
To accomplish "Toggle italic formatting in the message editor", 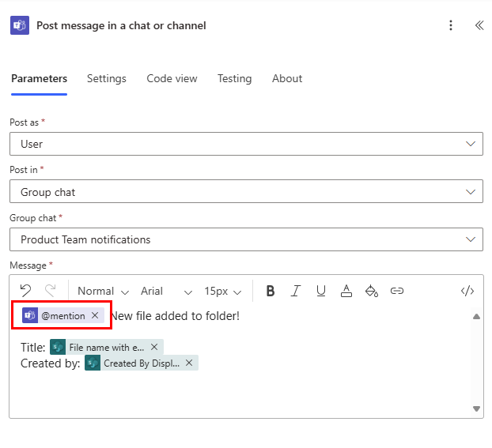I will [296, 291].
